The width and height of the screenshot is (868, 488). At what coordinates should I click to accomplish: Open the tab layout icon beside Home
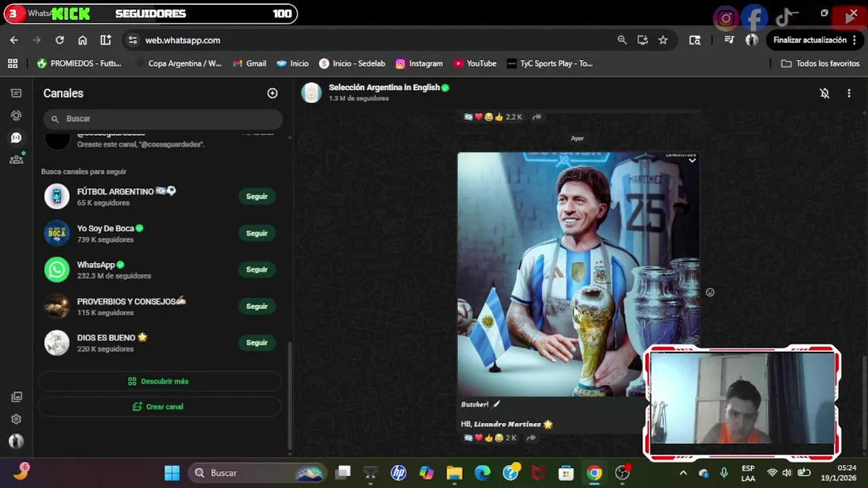[x=106, y=40]
